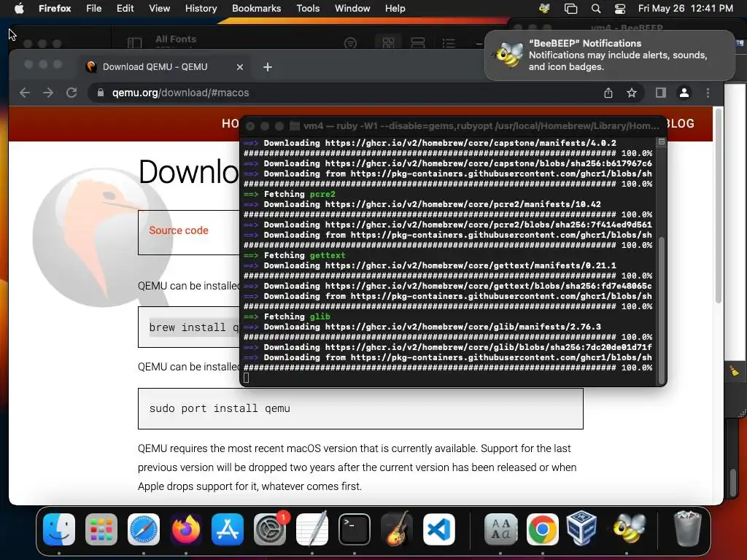The image size is (747, 560).
Task: Open System Preferences from the Dock
Action: [x=270, y=529]
